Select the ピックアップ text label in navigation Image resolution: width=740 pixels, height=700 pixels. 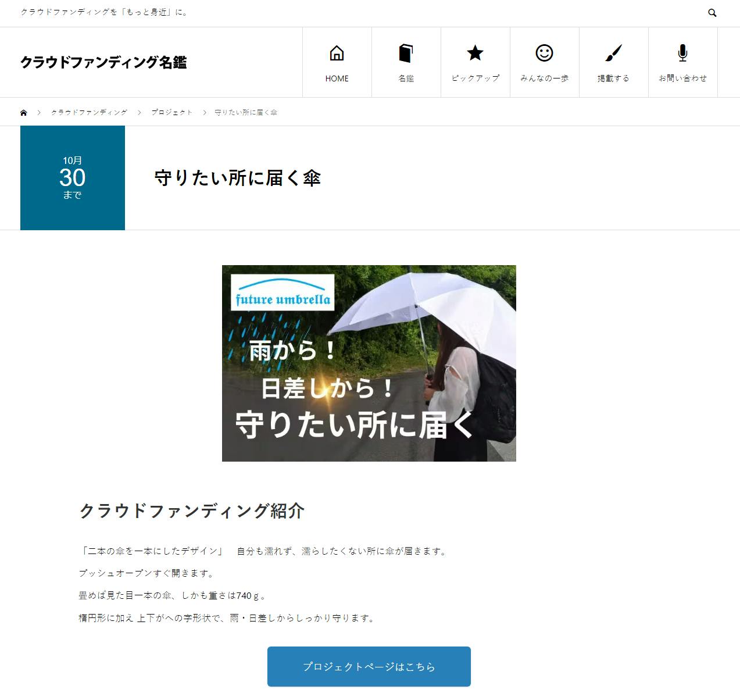point(475,78)
